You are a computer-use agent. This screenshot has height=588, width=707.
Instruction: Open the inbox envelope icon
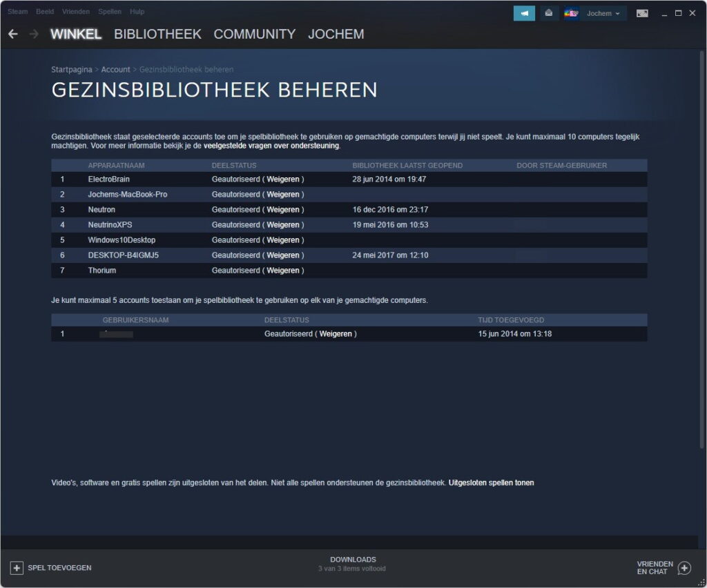pyautogui.click(x=549, y=13)
